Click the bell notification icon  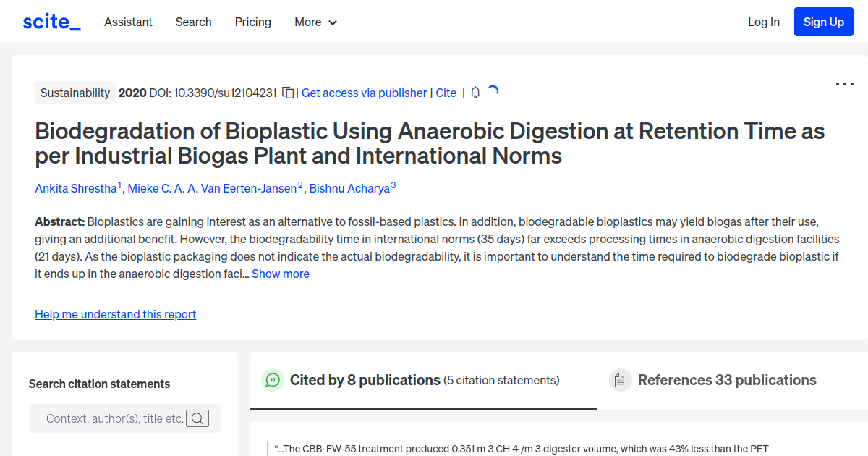coord(475,93)
